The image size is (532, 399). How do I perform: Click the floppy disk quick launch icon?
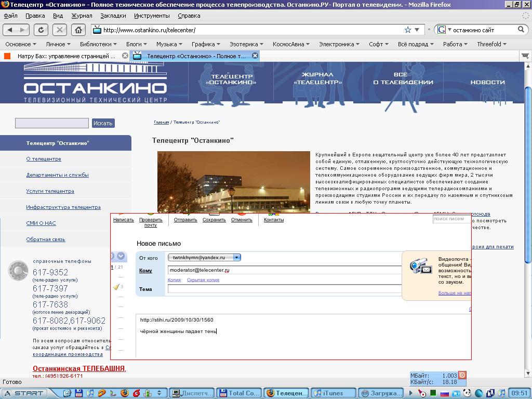(x=79, y=393)
